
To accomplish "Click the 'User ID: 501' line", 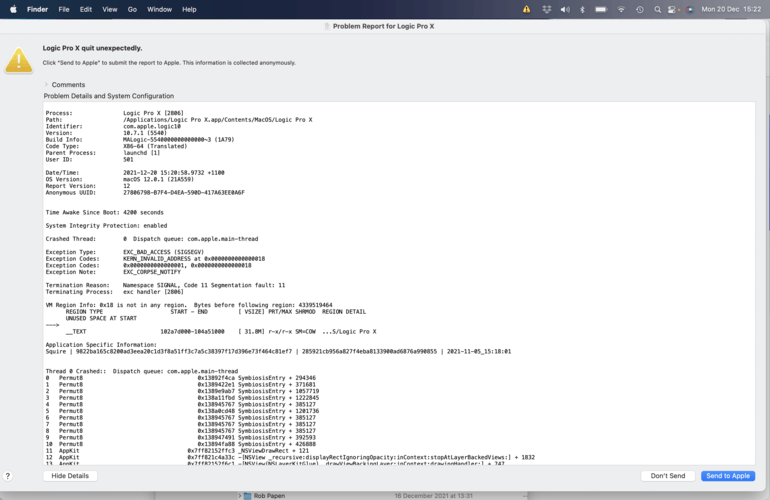I will [89, 160].
